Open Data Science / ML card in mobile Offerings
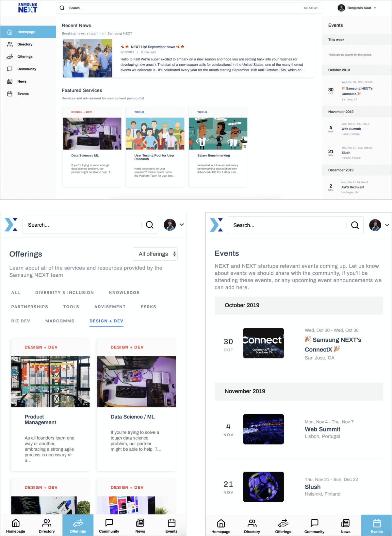Image resolution: width=392 pixels, height=536 pixels. pos(137,404)
